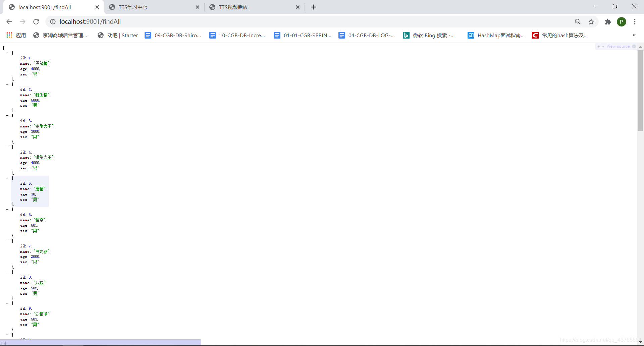Viewport: 644px width, 346px height.
Task: Open the 应用 apps shortcut
Action: pyautogui.click(x=16, y=35)
